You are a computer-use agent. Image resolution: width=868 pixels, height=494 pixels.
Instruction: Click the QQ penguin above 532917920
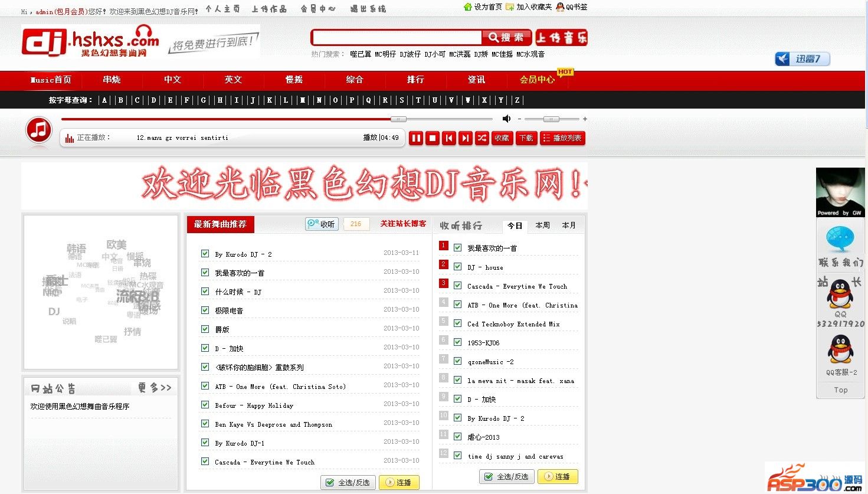[x=840, y=294]
